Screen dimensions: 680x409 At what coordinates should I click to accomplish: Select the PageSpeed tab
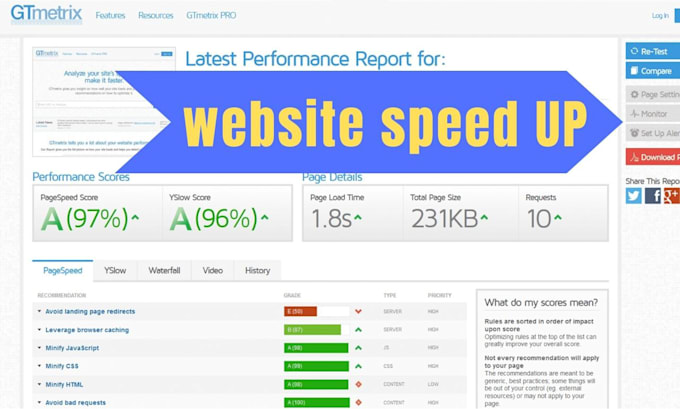click(62, 271)
